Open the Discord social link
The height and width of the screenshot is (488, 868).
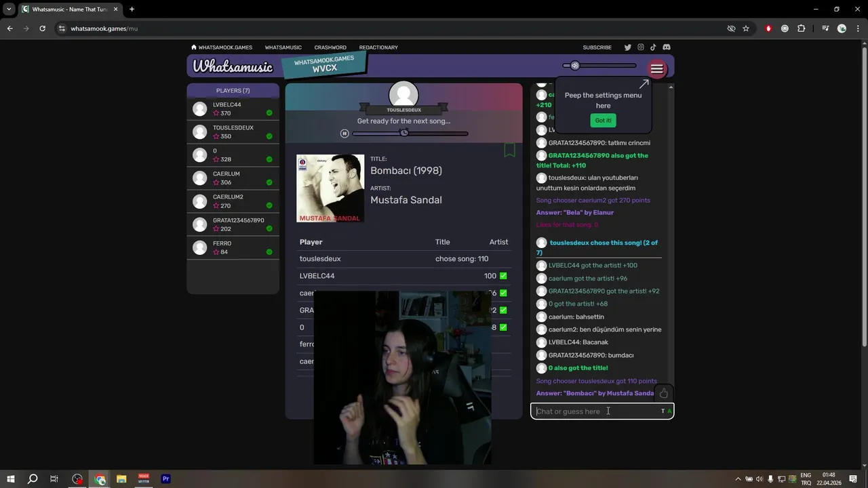pos(667,47)
